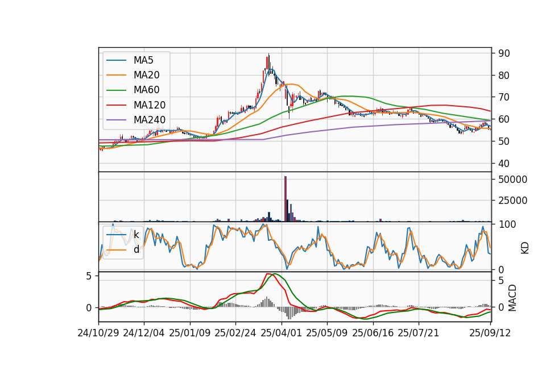The image size is (546, 392).
Task: Click the 24/12/04 date axis label
Action: (144, 333)
